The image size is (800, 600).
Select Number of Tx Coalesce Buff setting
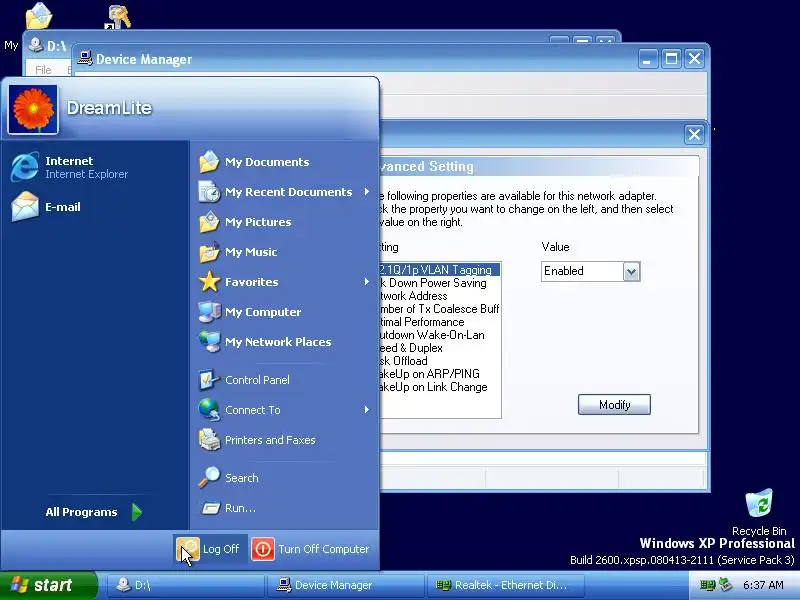coord(439,309)
